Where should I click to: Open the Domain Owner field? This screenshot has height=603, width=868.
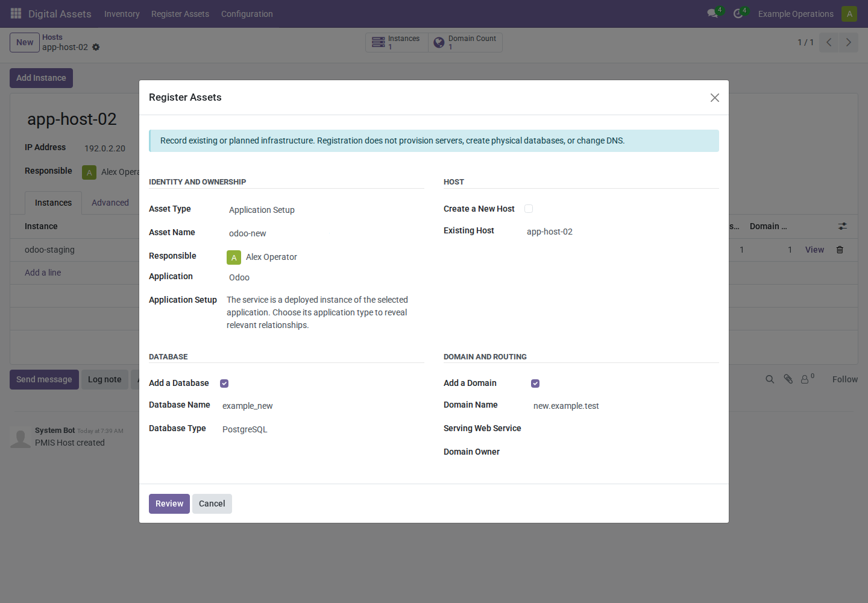625,452
